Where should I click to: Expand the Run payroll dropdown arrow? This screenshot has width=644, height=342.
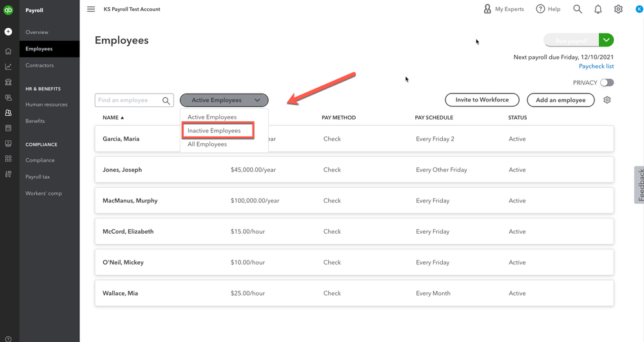point(606,40)
